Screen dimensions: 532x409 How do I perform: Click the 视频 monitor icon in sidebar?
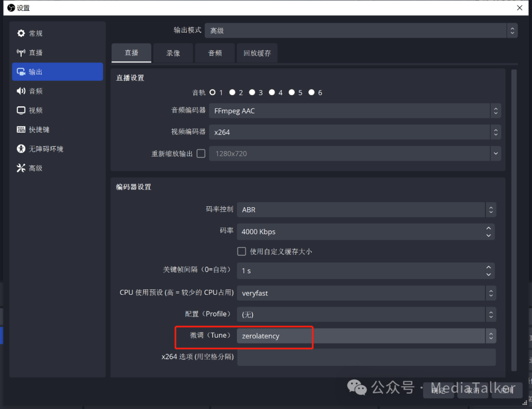pyautogui.click(x=21, y=110)
